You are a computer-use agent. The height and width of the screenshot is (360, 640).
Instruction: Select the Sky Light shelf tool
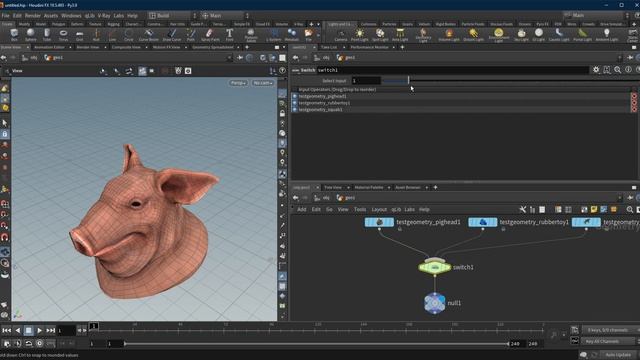click(521, 35)
